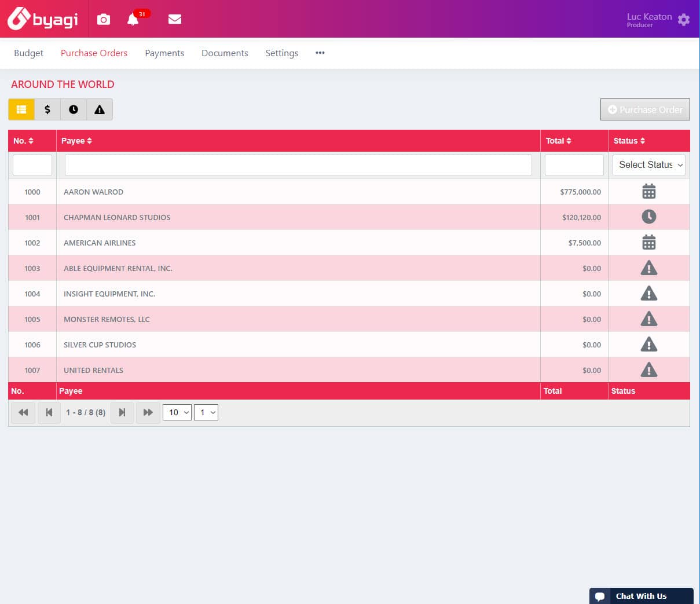Screen dimensions: 700x604
Task: Switch to the Payments tab
Action: pyautogui.click(x=164, y=53)
